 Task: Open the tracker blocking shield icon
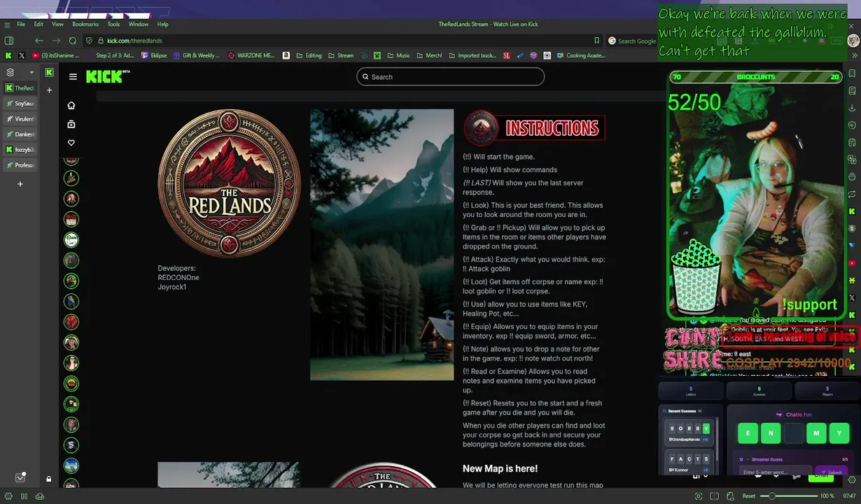89,41
